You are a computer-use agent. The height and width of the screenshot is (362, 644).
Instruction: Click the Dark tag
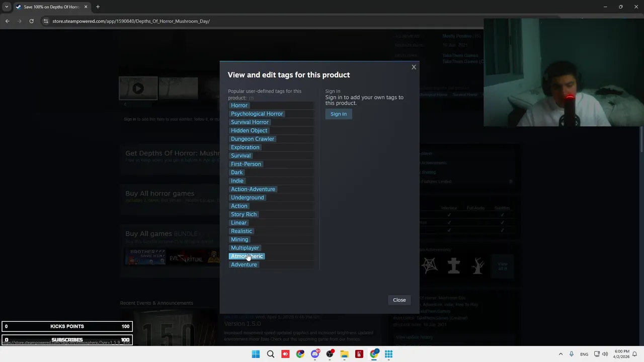[x=236, y=172]
